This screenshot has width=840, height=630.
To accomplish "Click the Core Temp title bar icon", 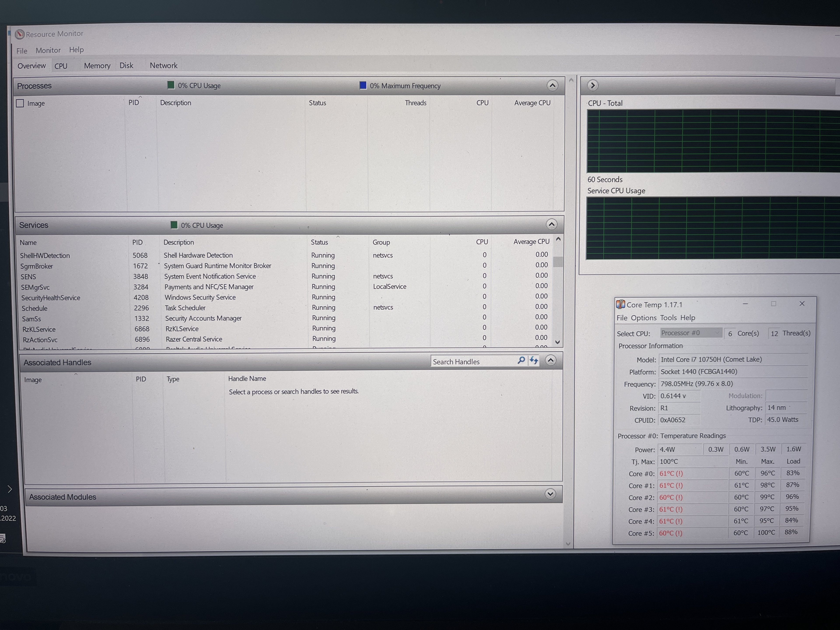I will point(621,304).
